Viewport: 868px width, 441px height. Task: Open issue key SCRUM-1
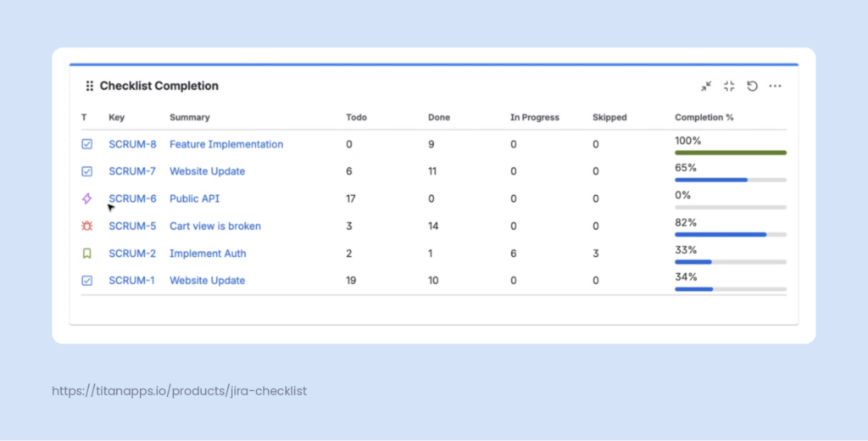[x=131, y=281]
